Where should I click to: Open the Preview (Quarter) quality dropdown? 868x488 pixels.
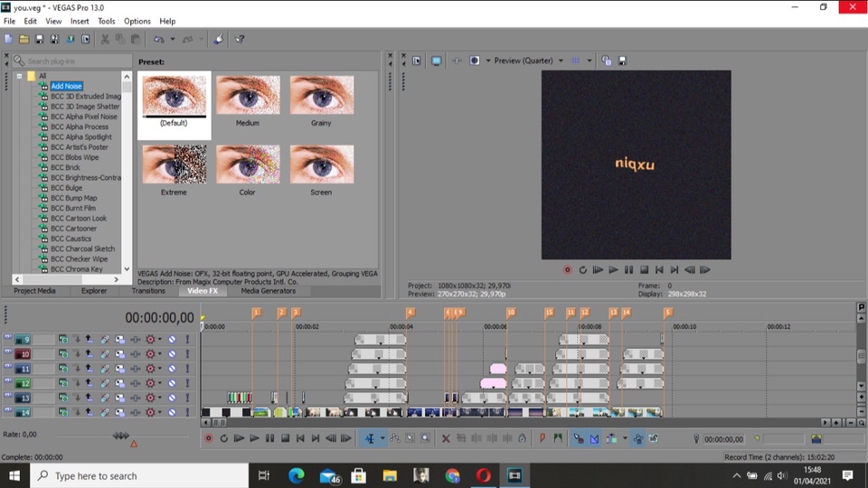(561, 61)
